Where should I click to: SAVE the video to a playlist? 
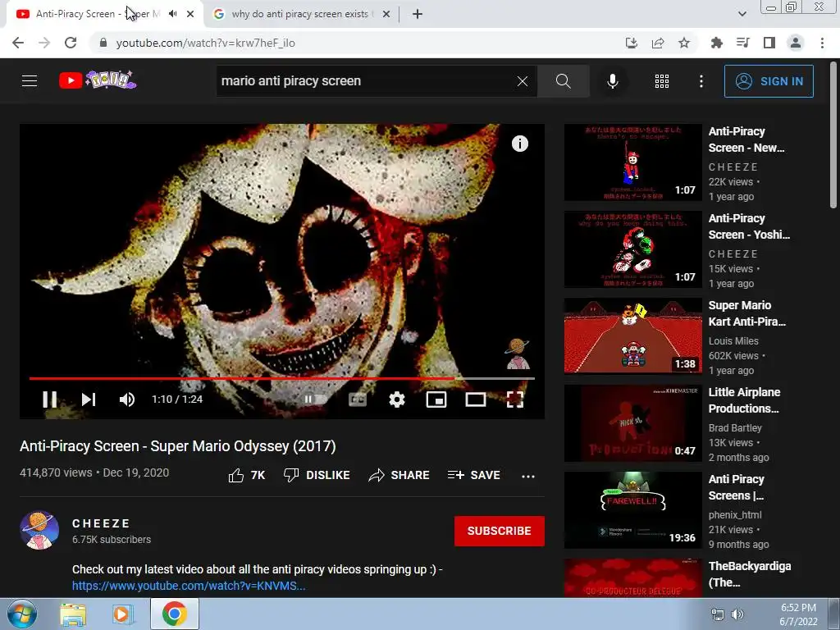pos(474,475)
